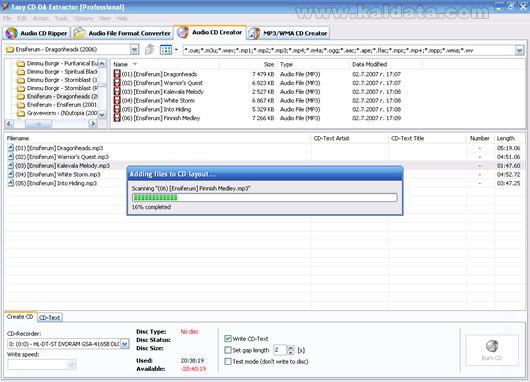
Task: Select the Audio CD Creator tab
Action: click(x=210, y=32)
